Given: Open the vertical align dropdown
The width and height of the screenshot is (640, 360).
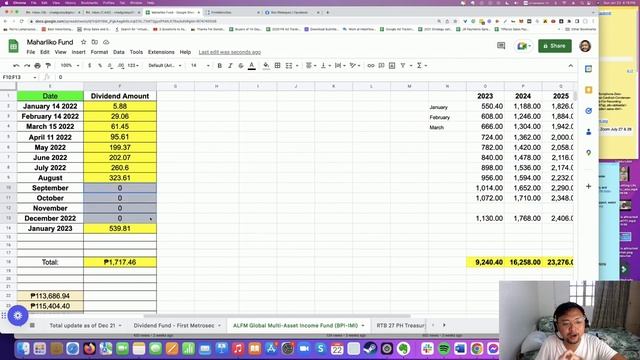Looking at the screenshot, I should point(326,66).
